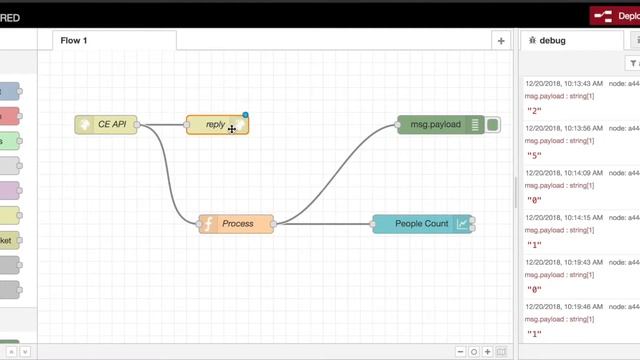Add a new flow tab with plus button

point(501,41)
